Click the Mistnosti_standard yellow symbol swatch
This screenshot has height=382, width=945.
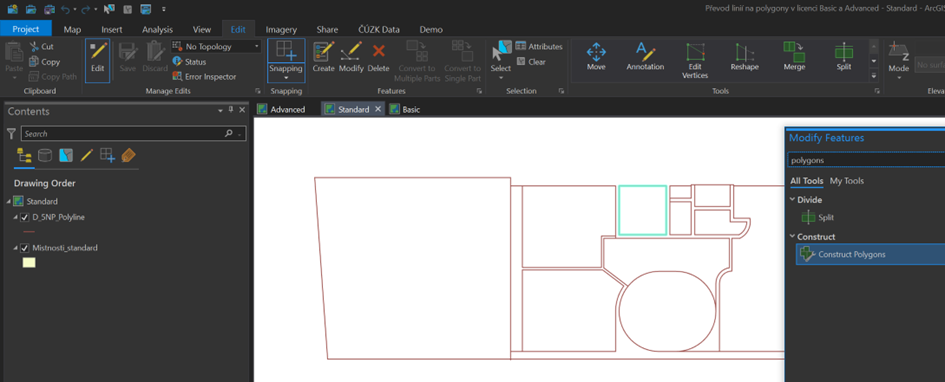pos(29,263)
